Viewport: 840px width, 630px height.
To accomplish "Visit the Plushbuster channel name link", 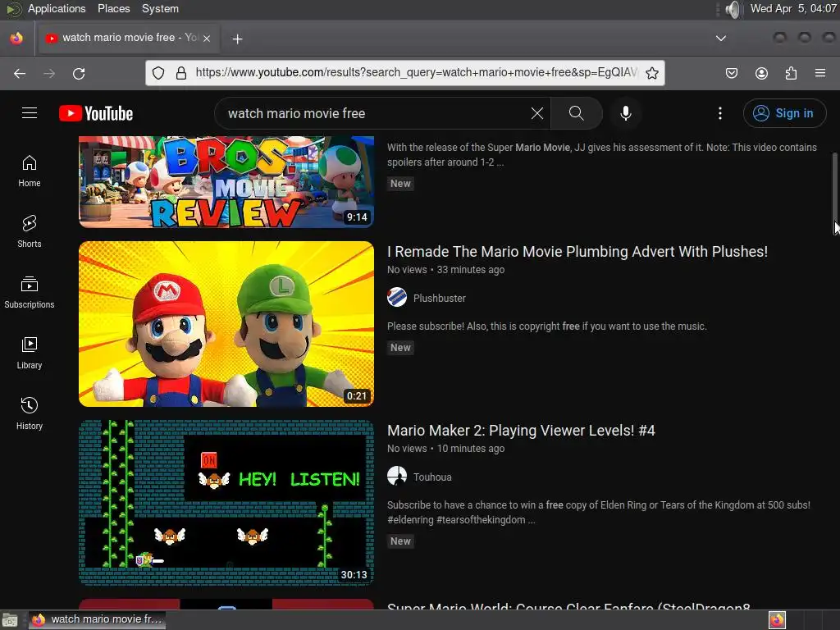I will point(440,299).
